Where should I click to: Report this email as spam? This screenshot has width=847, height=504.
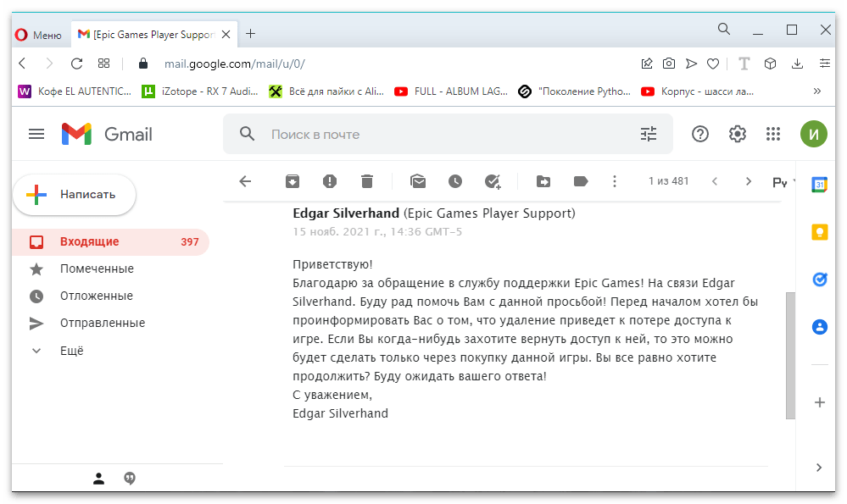point(330,181)
